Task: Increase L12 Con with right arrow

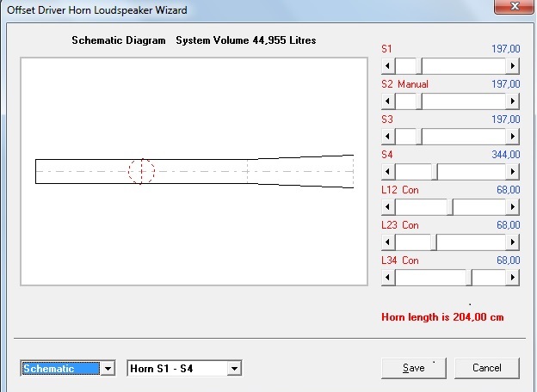Action: tap(513, 206)
